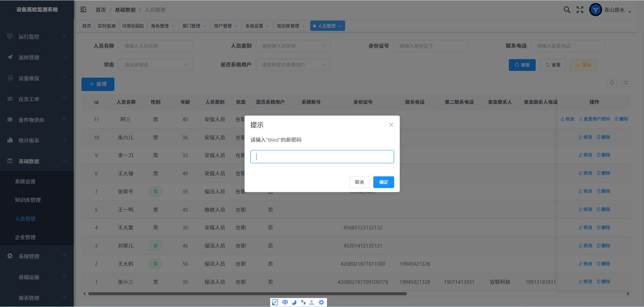Click the round refresh table icon
Screen dimensions: 644x307
[626, 83]
